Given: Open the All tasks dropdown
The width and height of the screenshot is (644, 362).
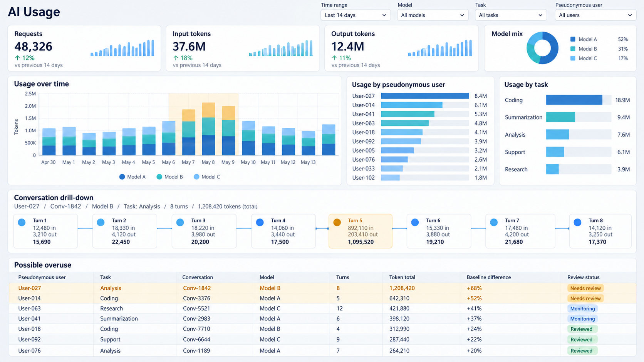Looking at the screenshot, I should point(510,15).
